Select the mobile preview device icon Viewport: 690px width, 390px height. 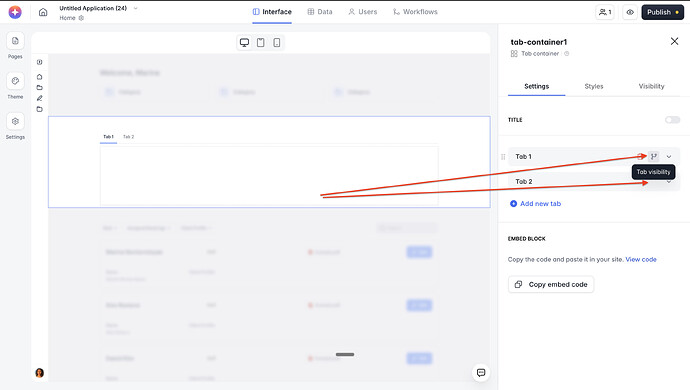point(277,42)
